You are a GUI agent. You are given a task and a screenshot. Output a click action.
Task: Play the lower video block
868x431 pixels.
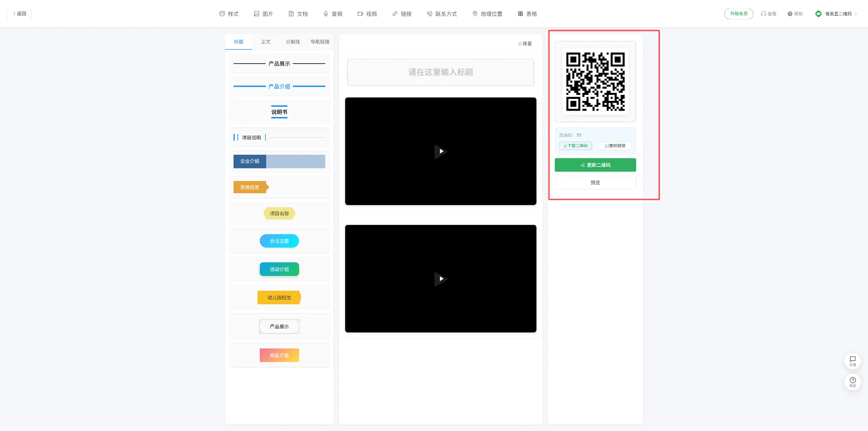[x=441, y=279]
